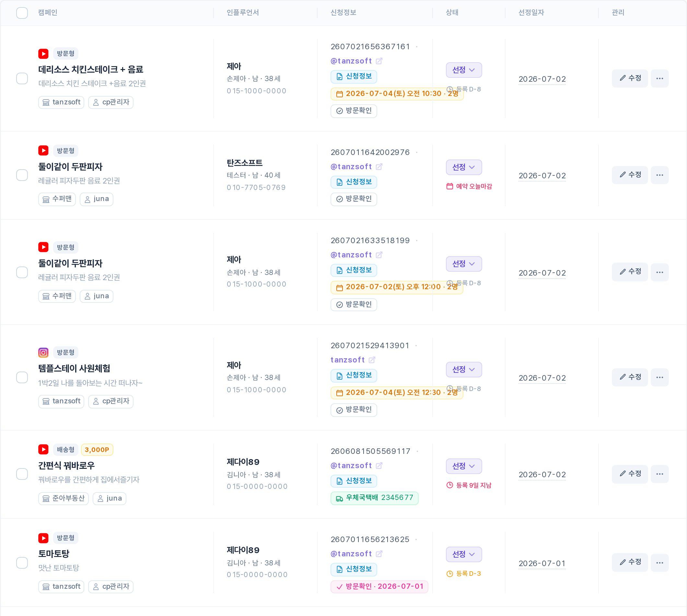Click the YouTube icon on 데리소스 치킨스테이크 row
The image size is (687, 616).
pos(43,53)
